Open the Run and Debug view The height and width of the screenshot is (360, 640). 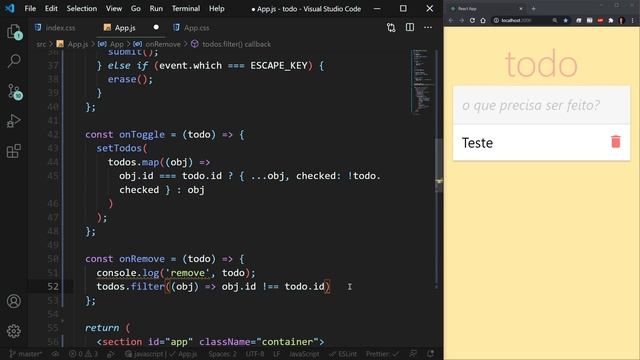(x=13, y=121)
